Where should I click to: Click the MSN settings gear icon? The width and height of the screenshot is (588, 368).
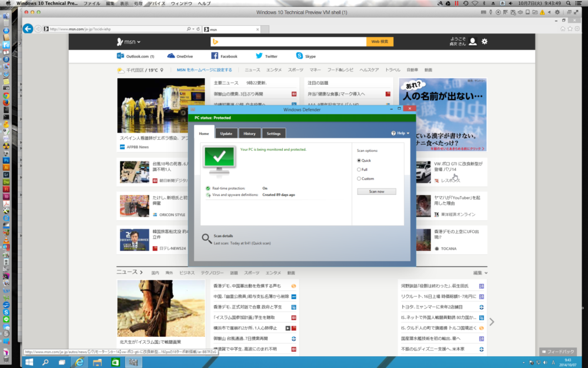pos(485,42)
